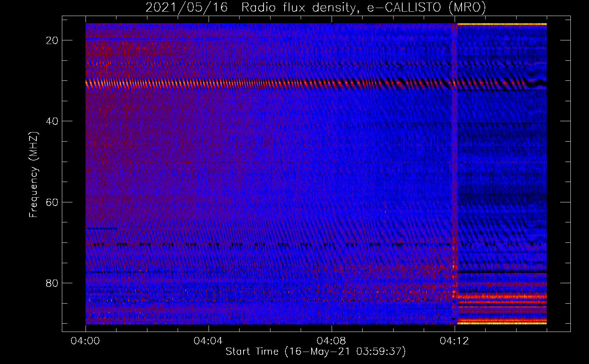Click the "04:04" time tick label
589x364 pixels.
[208, 341]
